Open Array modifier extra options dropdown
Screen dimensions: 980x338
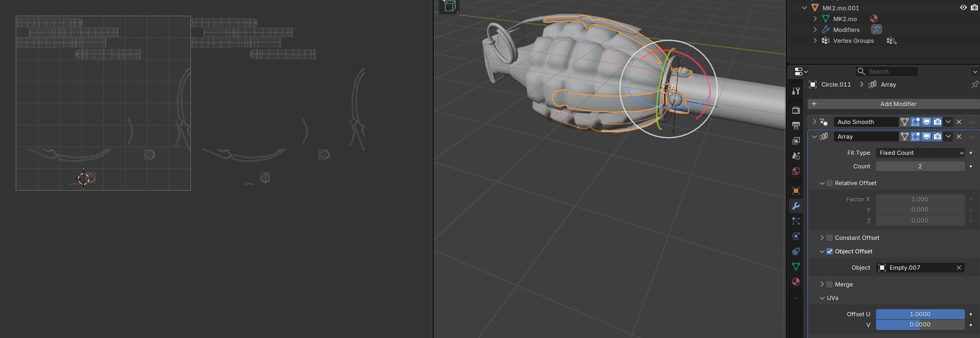[x=948, y=136]
